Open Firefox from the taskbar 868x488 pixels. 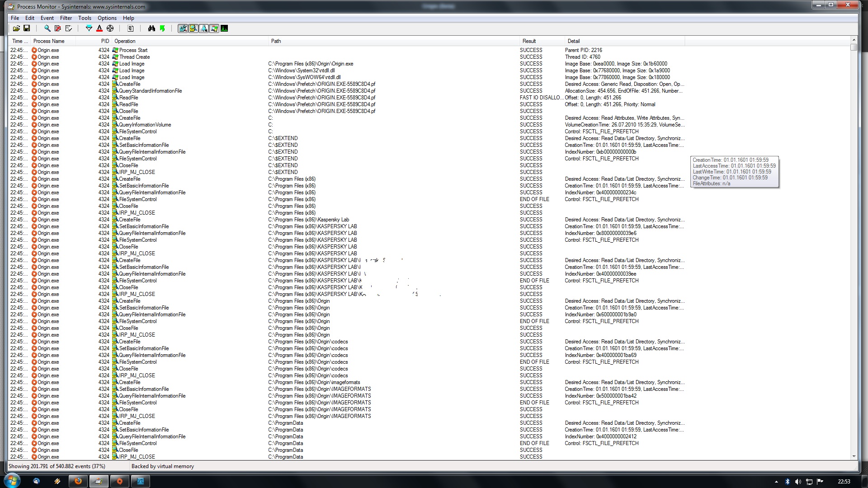coord(78,481)
